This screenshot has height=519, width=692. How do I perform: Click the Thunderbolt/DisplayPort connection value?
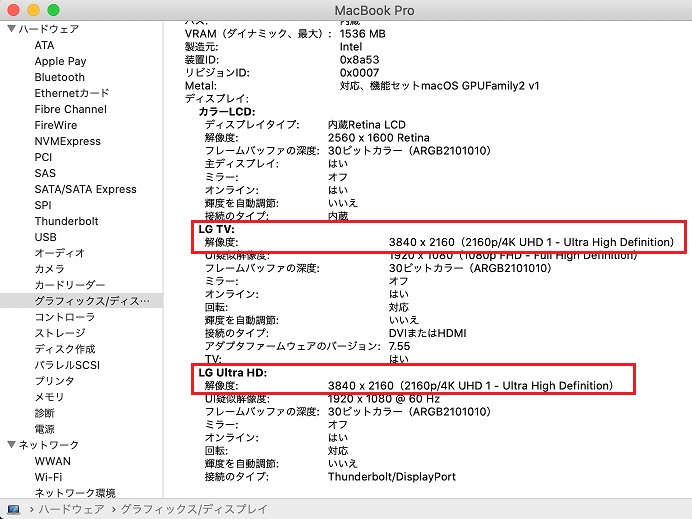392,477
